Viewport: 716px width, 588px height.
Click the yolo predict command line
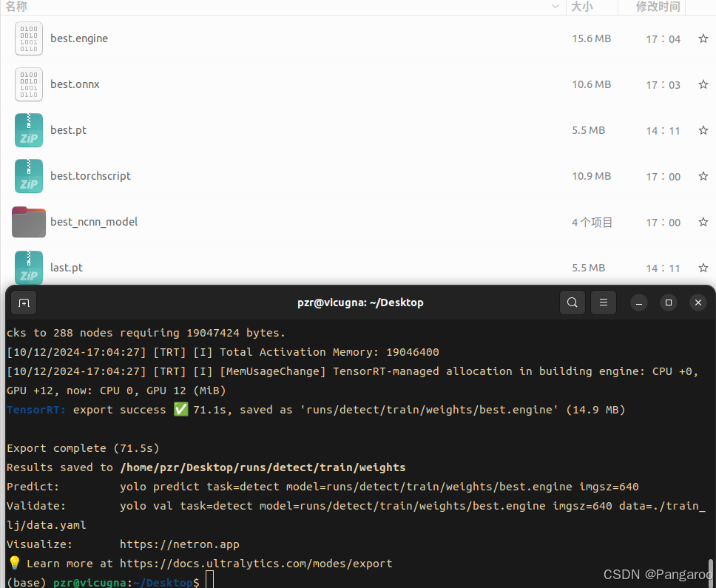[379, 487]
